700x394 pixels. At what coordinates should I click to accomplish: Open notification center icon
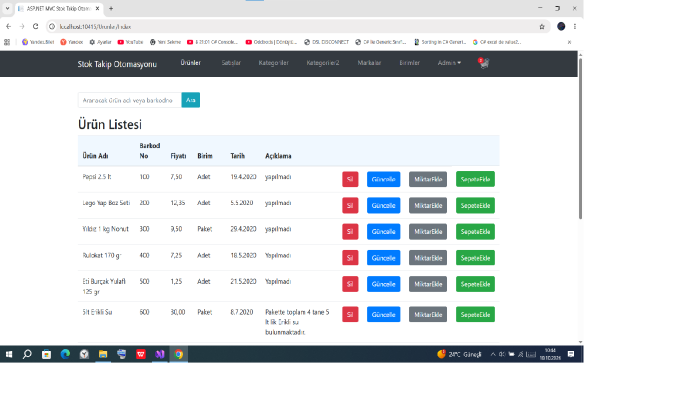pos(571,354)
